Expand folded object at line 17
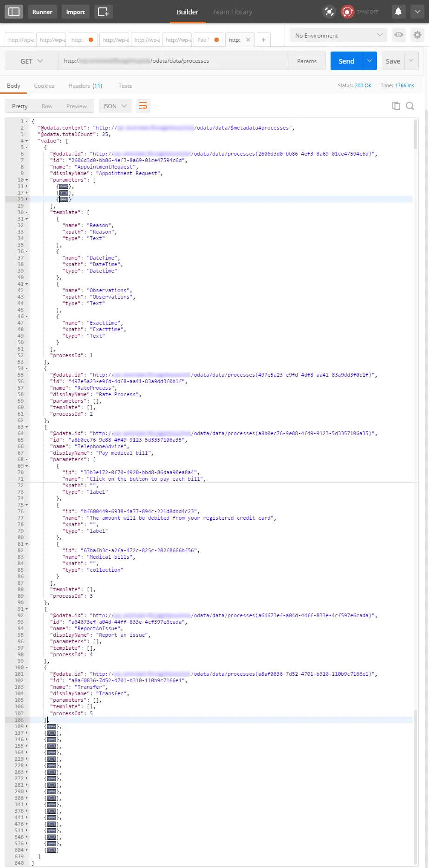This screenshot has width=429, height=868. (x=26, y=193)
